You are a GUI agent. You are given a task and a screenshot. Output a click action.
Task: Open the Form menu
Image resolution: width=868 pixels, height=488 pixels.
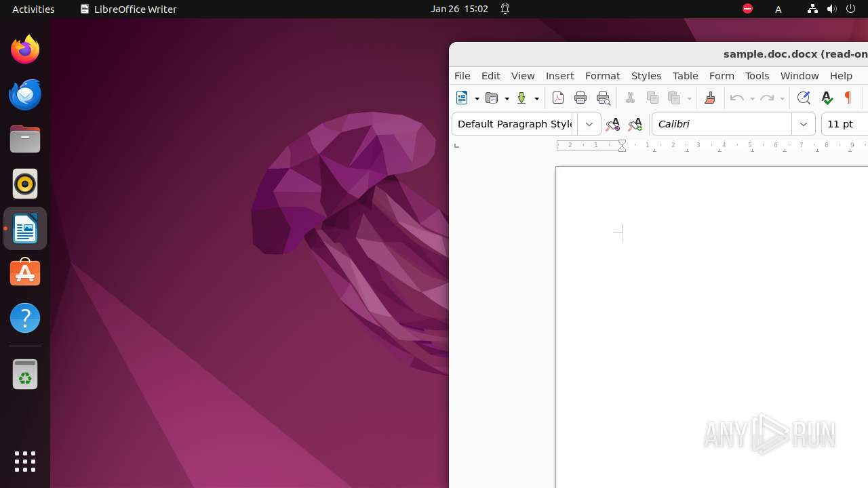[722, 76]
